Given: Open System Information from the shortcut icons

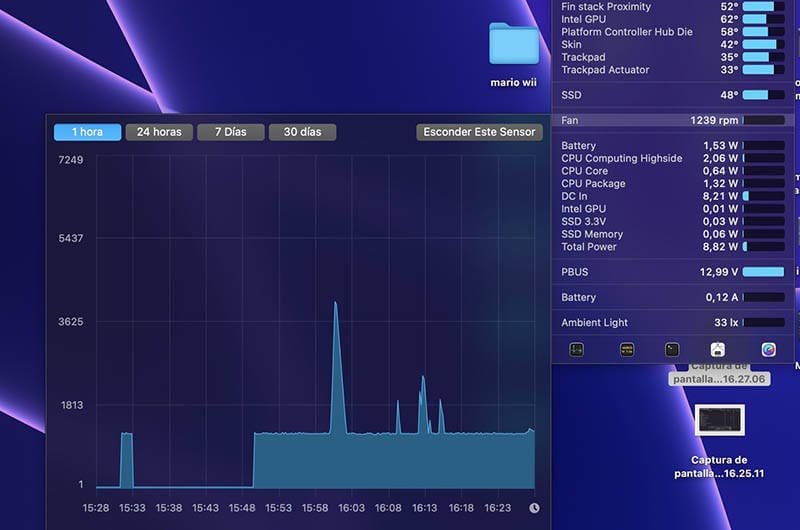Looking at the screenshot, I should [718, 349].
